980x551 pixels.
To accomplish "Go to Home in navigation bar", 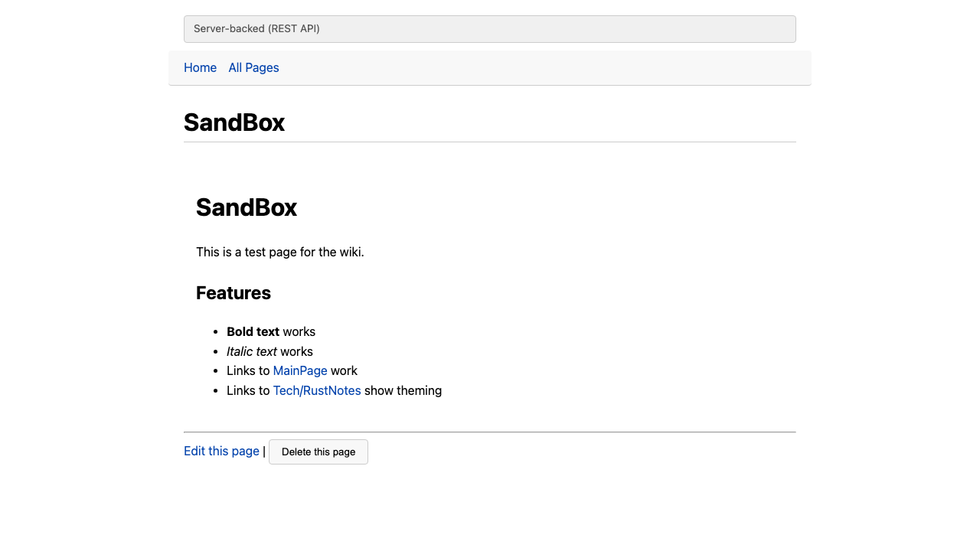I will tap(200, 68).
